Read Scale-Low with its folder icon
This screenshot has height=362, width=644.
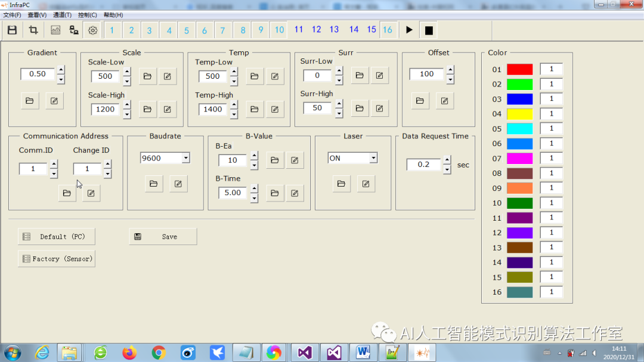(x=147, y=76)
